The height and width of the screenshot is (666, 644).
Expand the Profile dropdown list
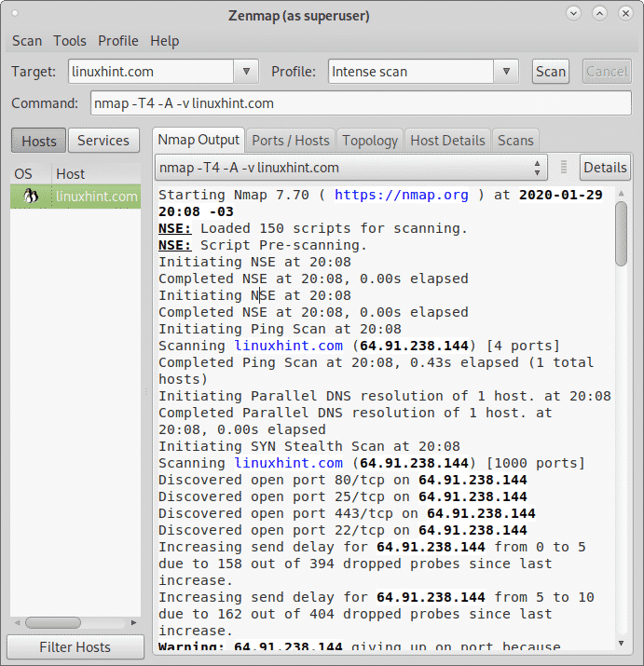pos(505,72)
